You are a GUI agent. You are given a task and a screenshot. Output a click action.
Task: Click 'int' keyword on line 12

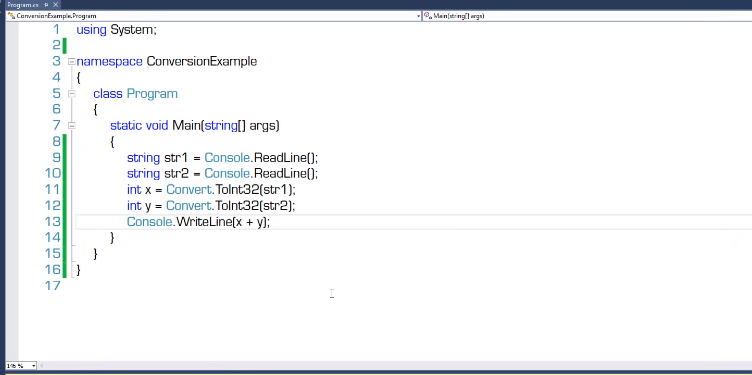(x=134, y=206)
